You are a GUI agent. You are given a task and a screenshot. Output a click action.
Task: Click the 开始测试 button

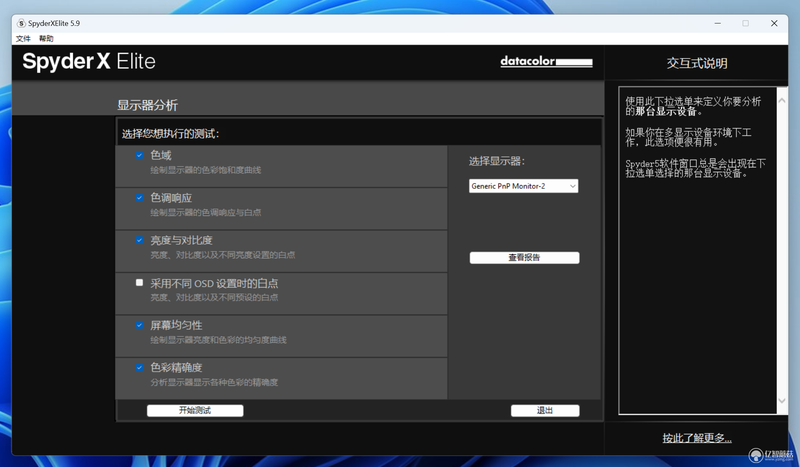click(195, 410)
